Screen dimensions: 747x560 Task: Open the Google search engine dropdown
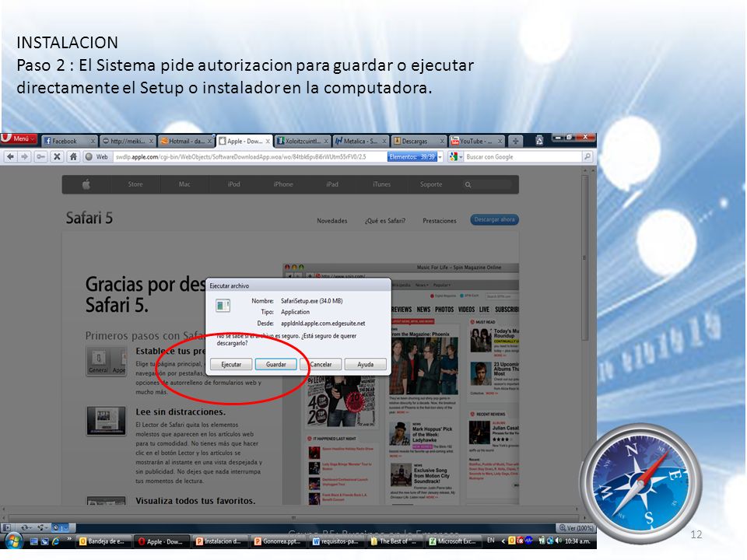tap(456, 156)
